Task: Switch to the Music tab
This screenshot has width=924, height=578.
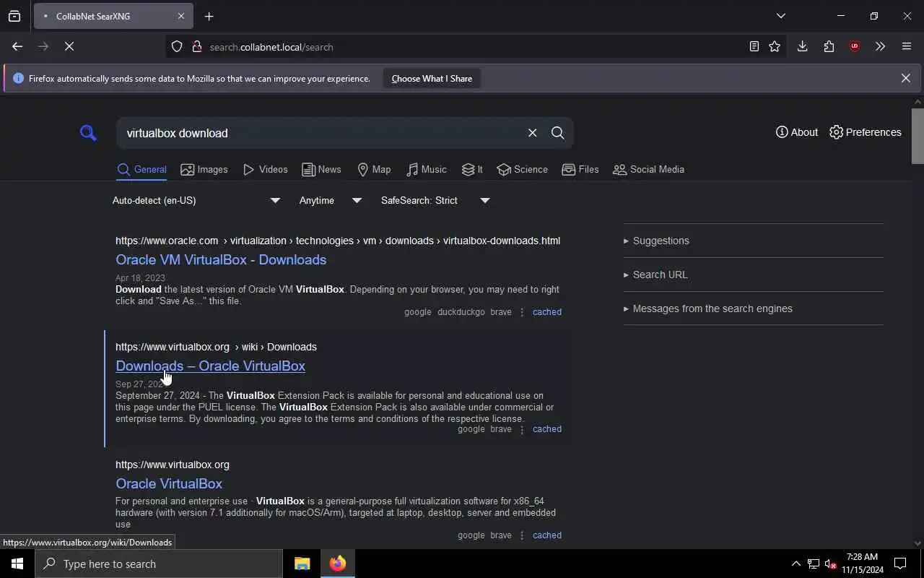Action: click(x=426, y=169)
